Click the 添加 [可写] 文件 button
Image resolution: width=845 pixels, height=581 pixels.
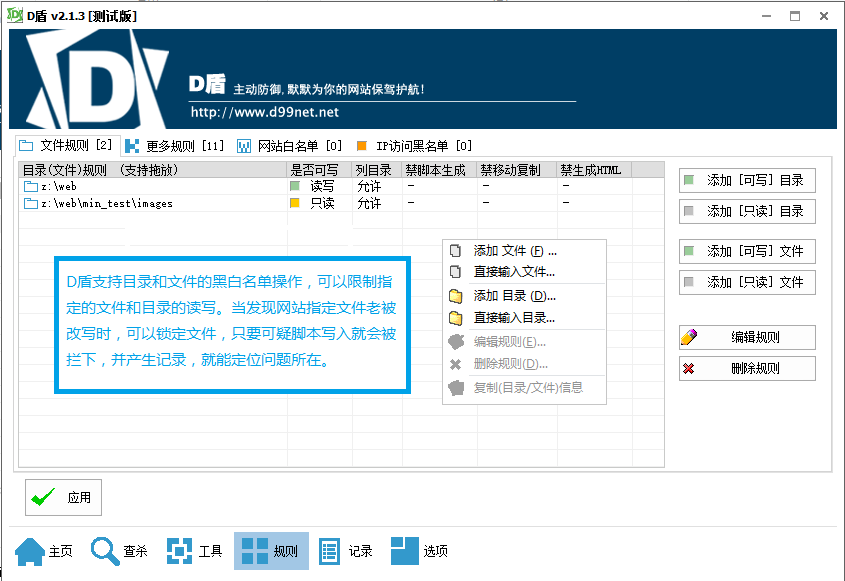point(747,251)
